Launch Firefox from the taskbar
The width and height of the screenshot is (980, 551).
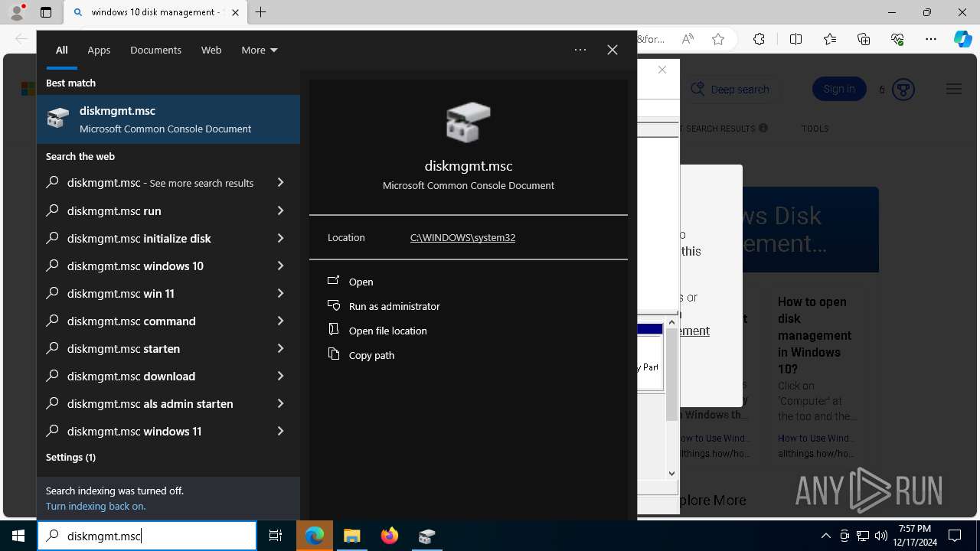pyautogui.click(x=389, y=536)
